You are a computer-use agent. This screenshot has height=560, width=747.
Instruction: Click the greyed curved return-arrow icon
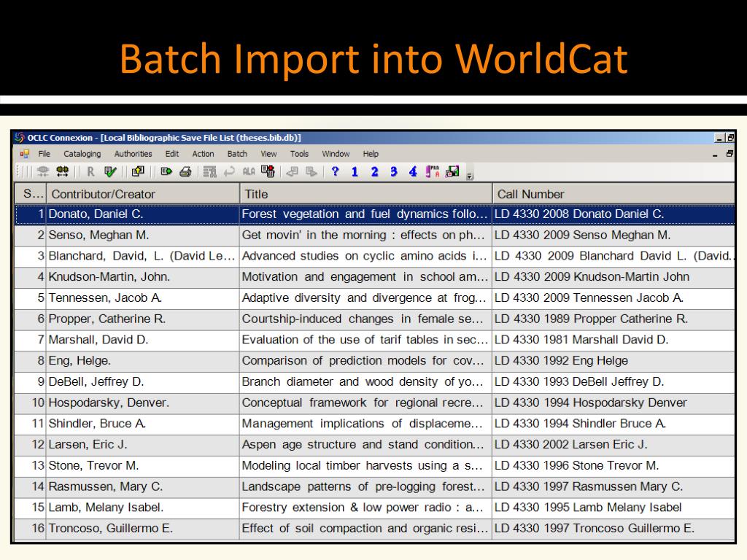point(229,171)
